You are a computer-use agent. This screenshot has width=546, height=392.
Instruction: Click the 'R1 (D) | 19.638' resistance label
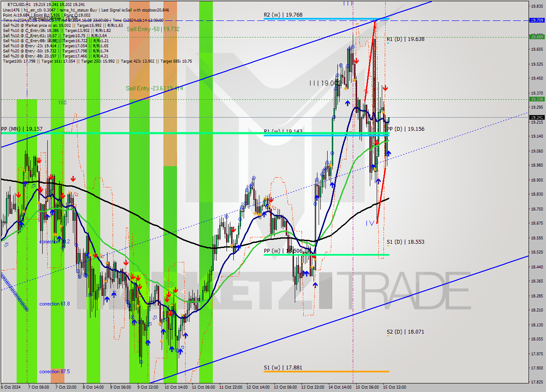click(x=405, y=39)
